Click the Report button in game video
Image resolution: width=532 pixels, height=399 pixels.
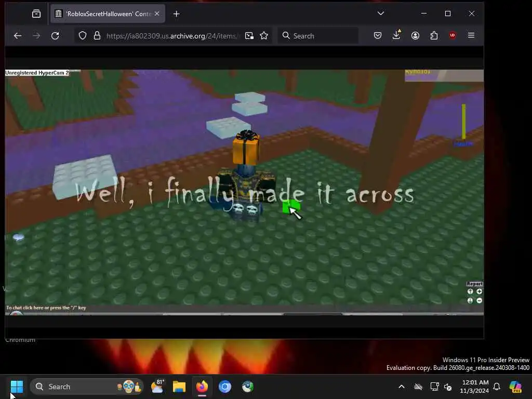474,284
